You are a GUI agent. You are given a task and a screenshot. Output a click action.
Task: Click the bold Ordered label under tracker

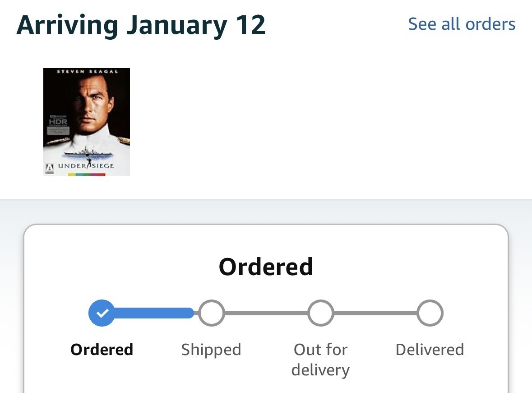(x=102, y=350)
